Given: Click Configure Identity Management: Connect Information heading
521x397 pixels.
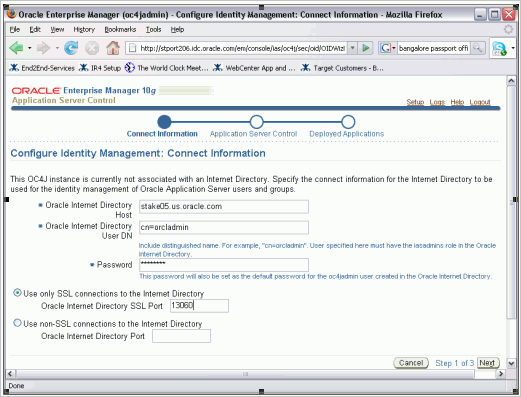Looking at the screenshot, I should 138,153.
